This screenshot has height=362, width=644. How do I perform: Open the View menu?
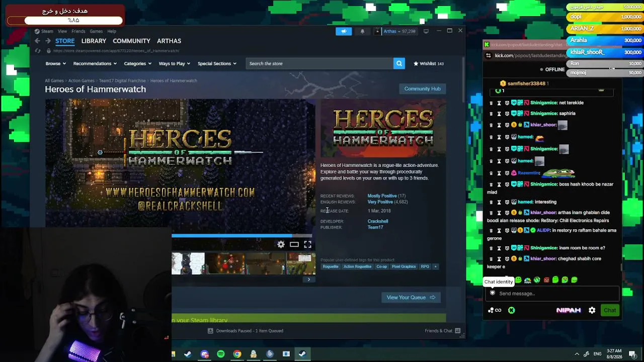(62, 31)
